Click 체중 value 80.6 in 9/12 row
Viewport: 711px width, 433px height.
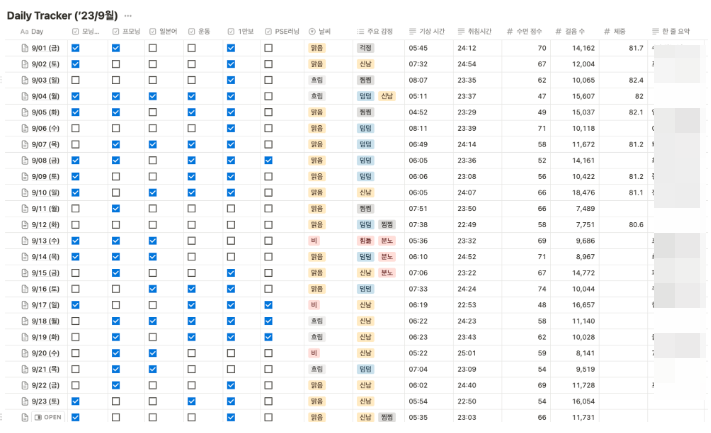point(636,225)
